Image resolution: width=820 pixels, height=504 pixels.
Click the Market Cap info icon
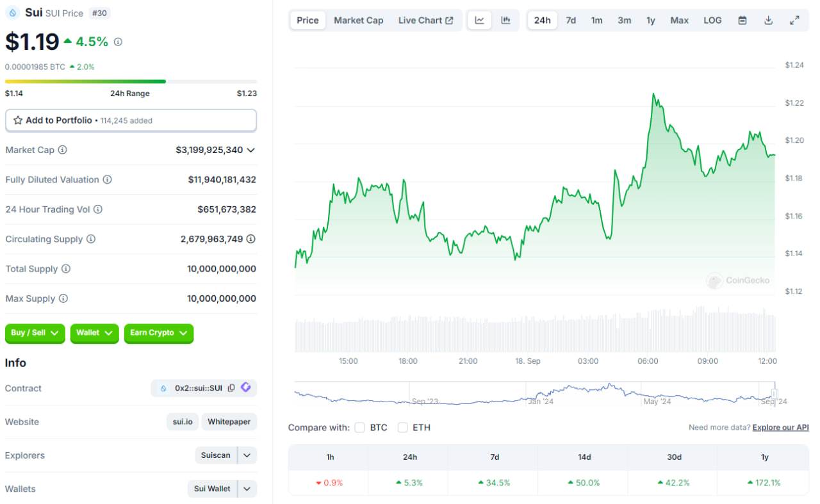(x=62, y=150)
